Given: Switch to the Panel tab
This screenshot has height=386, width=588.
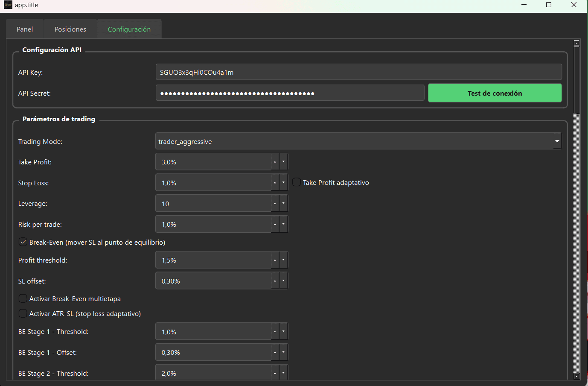Looking at the screenshot, I should click(x=24, y=29).
